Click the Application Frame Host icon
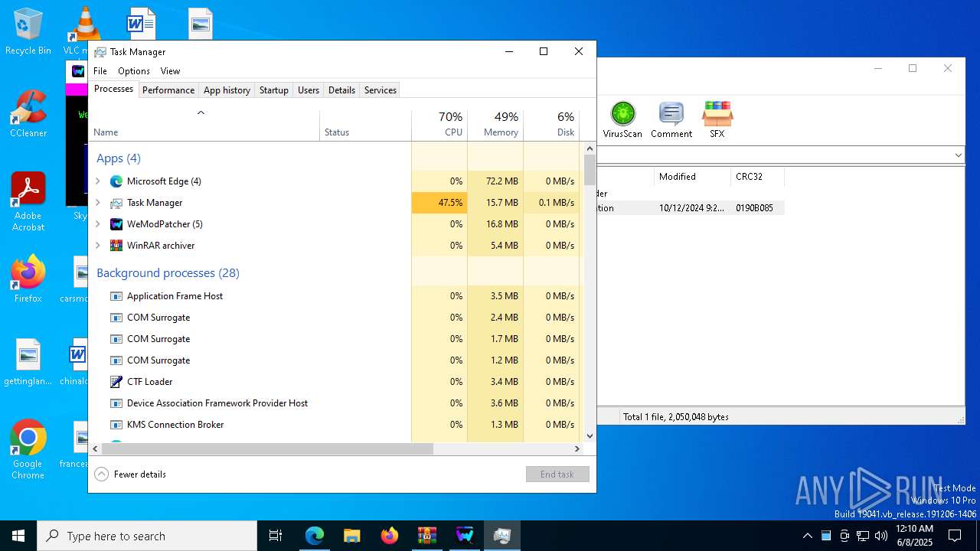Image resolution: width=980 pixels, height=551 pixels. click(x=116, y=296)
